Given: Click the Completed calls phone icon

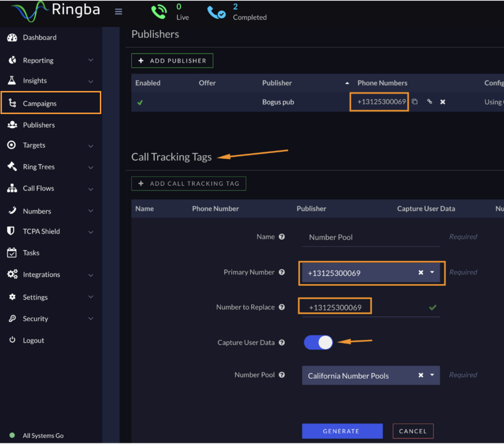Looking at the screenshot, I should tap(216, 13).
